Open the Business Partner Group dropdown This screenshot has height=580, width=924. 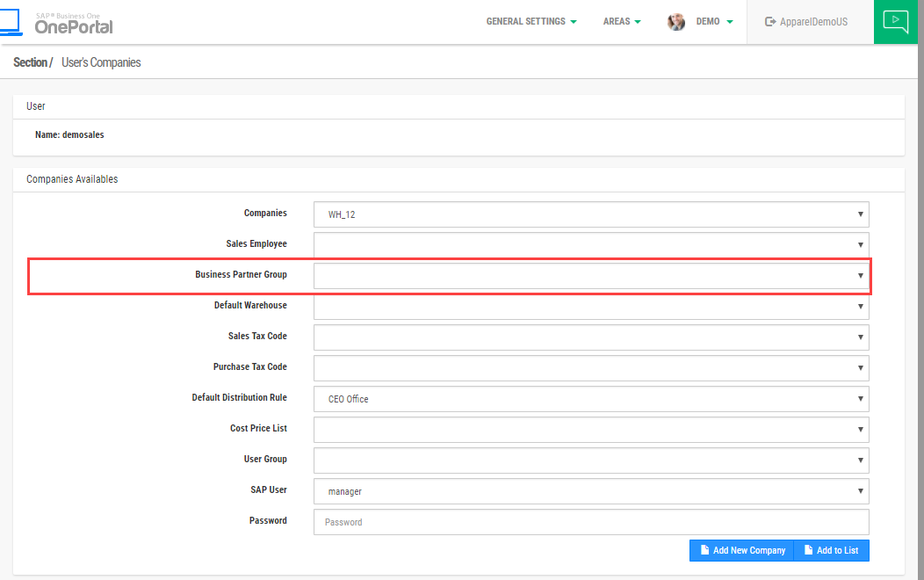[x=590, y=276]
